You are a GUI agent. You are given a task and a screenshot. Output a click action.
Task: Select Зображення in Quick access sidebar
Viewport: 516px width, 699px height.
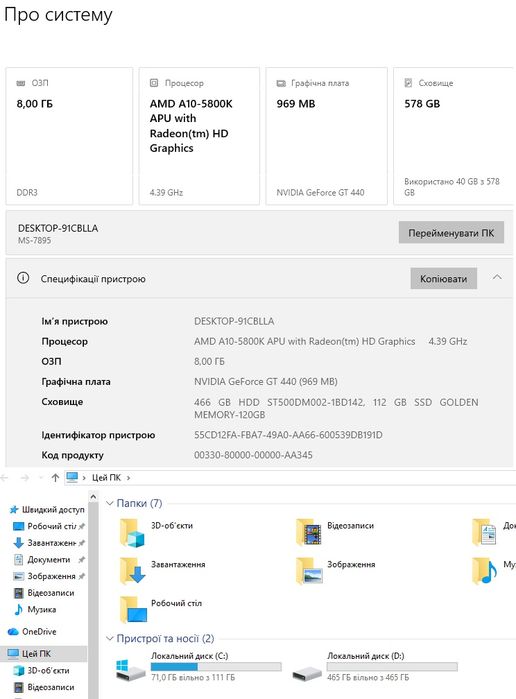click(x=51, y=576)
